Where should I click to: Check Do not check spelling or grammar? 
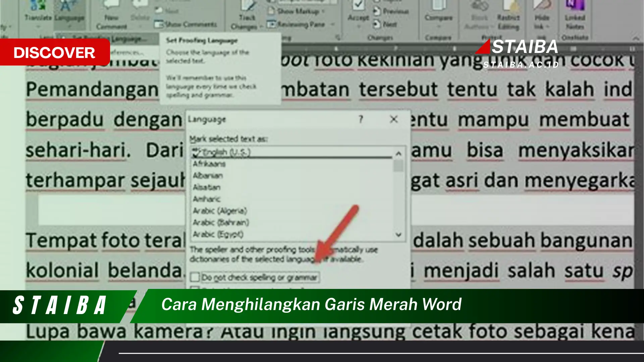point(195,277)
